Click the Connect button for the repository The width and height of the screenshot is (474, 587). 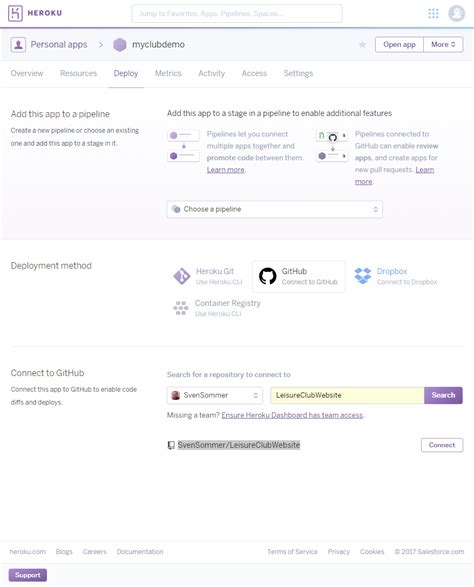[442, 445]
